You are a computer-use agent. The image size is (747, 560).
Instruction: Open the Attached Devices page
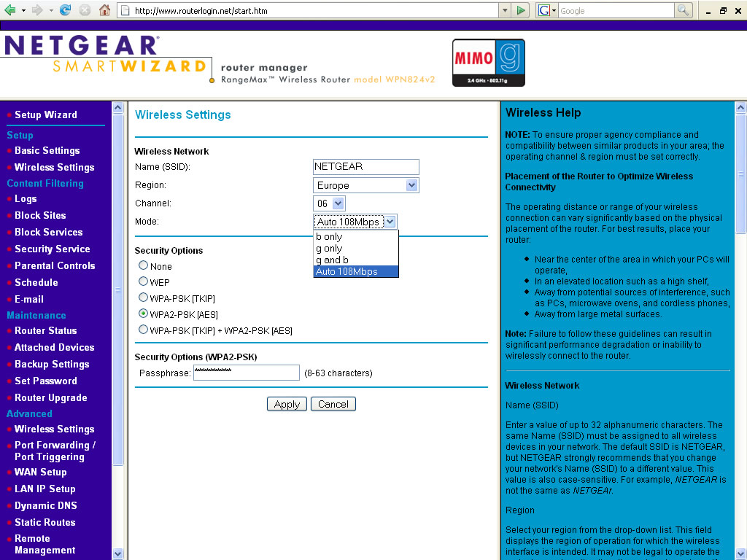54,347
